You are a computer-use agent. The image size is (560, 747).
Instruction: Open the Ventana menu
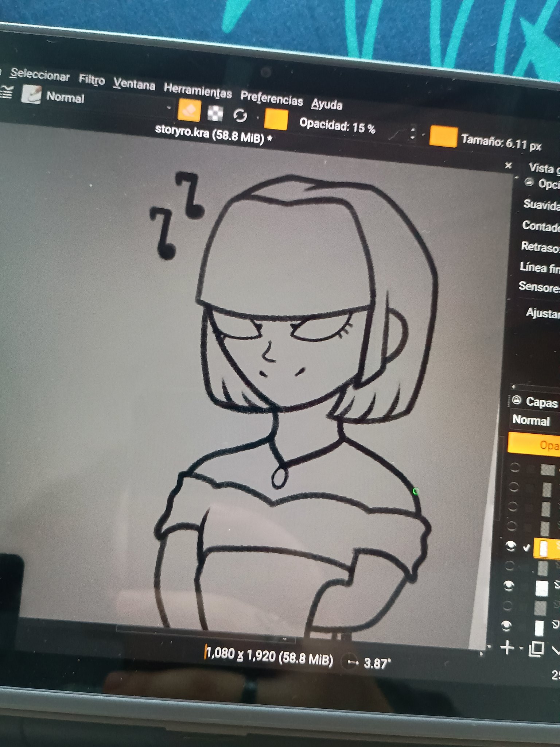[x=134, y=84]
